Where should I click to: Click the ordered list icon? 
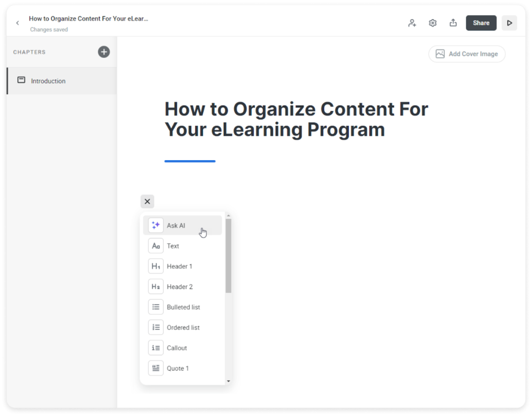point(156,328)
